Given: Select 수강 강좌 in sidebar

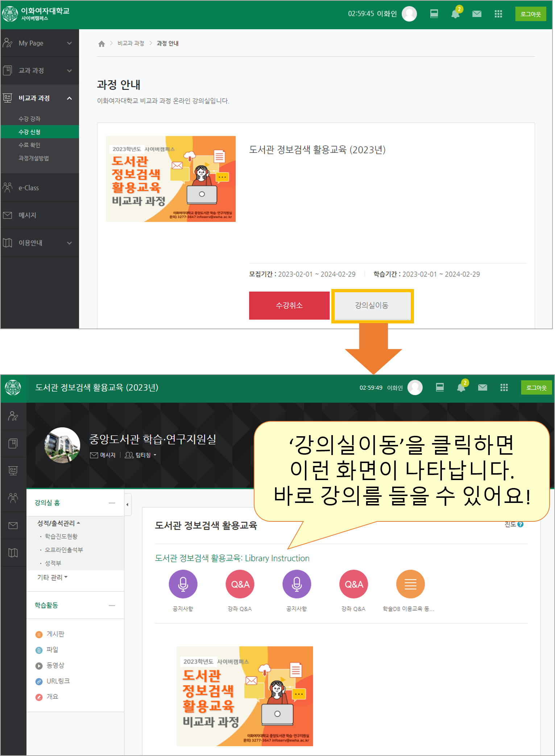Looking at the screenshot, I should pyautogui.click(x=29, y=119).
